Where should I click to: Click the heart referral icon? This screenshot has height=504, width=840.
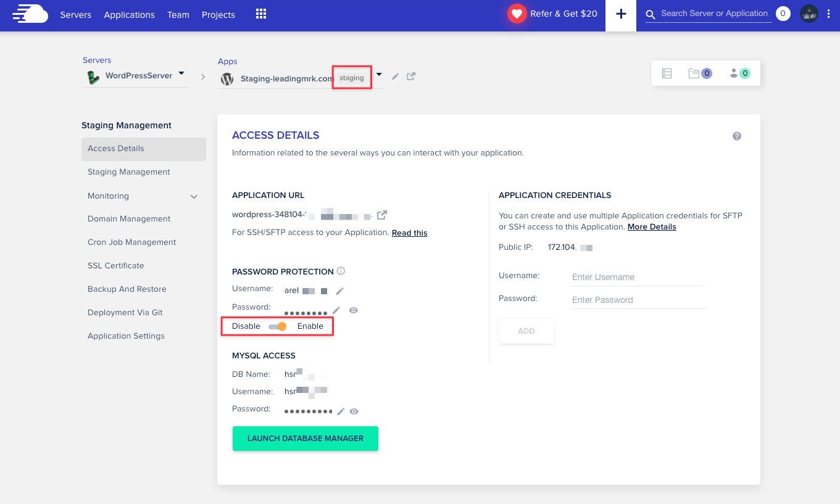pos(517,14)
